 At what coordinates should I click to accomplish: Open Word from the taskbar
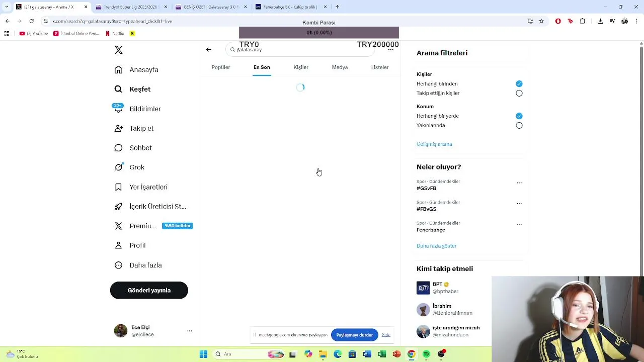coord(367,354)
